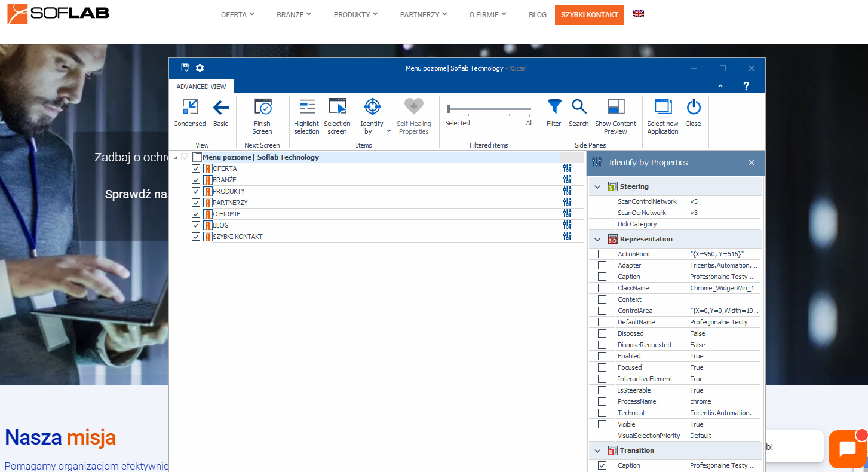Expand O FIRMIE website menu dropdown
This screenshot has height=472, width=868.
[x=488, y=14]
